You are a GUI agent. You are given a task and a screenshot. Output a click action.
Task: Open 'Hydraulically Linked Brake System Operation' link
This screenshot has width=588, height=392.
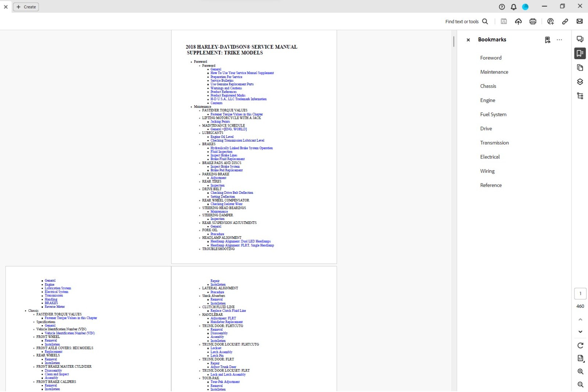[x=241, y=148]
